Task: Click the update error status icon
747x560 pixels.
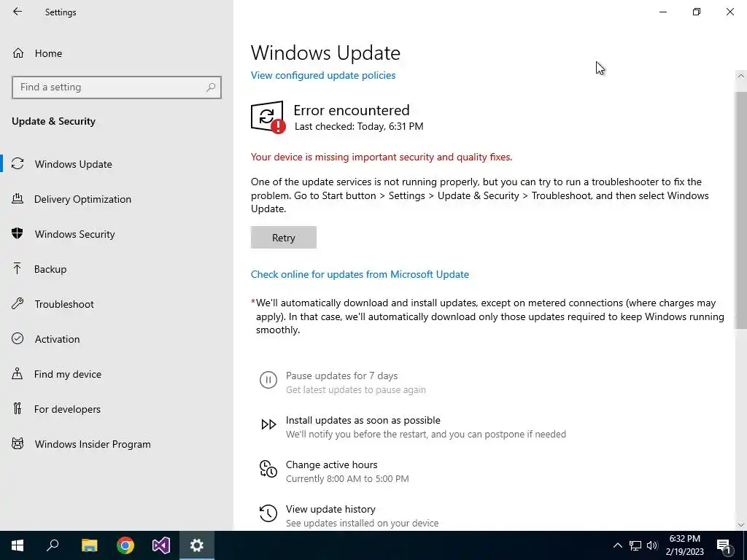Action: point(268,117)
